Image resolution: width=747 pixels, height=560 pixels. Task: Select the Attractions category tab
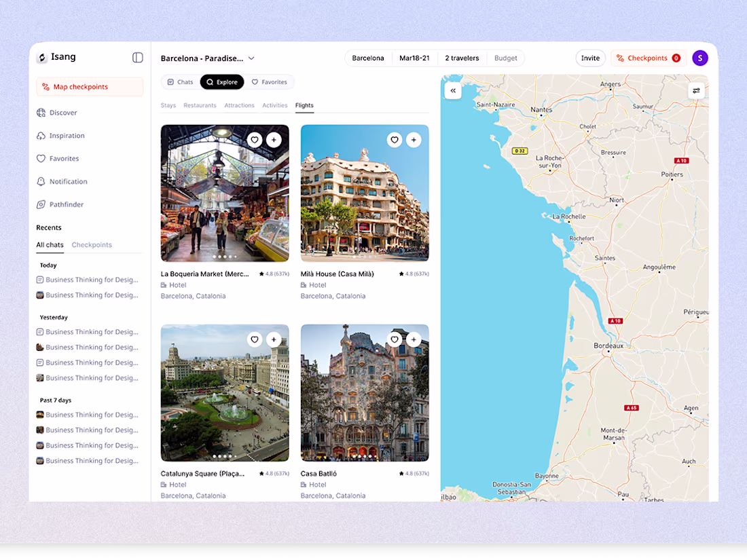pyautogui.click(x=239, y=105)
